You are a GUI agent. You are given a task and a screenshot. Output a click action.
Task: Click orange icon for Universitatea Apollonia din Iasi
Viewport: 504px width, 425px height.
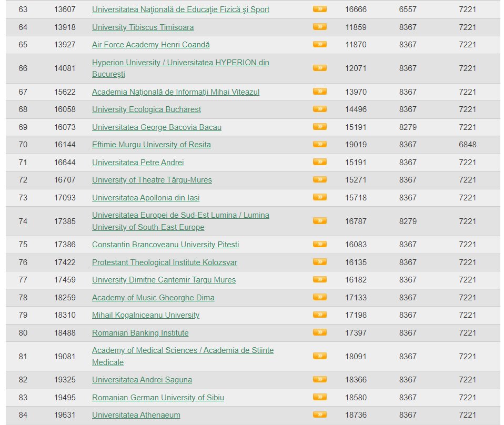(x=319, y=197)
